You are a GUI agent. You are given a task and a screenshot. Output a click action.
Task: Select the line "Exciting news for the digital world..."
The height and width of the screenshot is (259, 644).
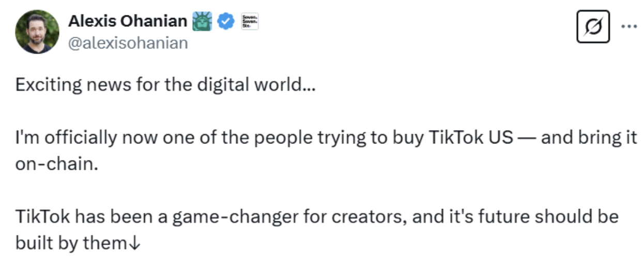point(165,84)
